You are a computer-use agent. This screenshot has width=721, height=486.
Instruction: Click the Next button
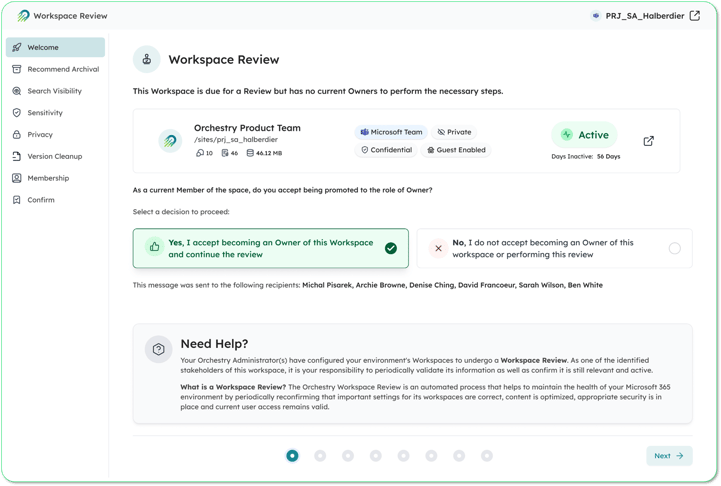click(669, 456)
